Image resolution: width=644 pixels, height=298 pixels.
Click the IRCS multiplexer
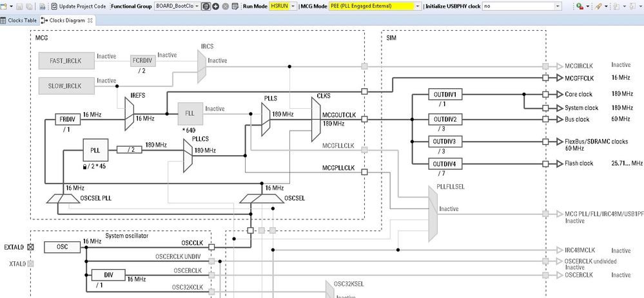(202, 66)
